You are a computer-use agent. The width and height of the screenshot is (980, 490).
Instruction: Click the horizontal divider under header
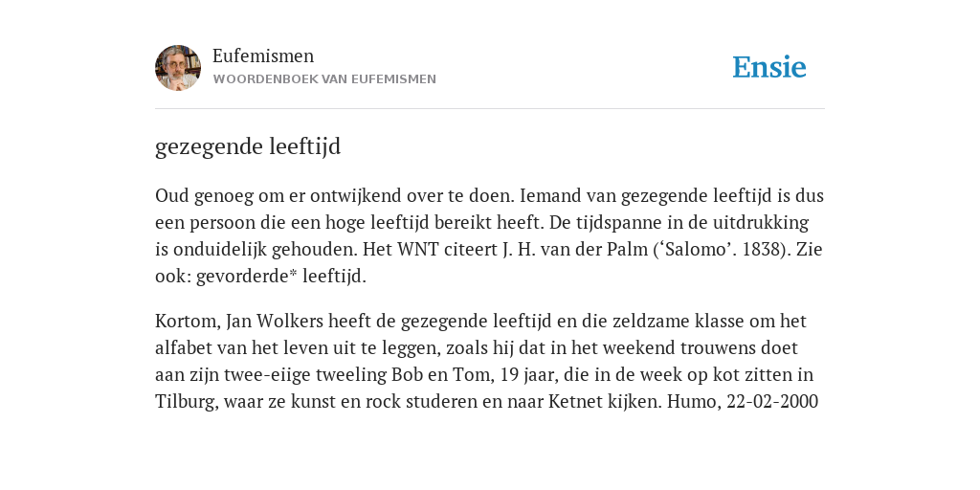pos(490,109)
